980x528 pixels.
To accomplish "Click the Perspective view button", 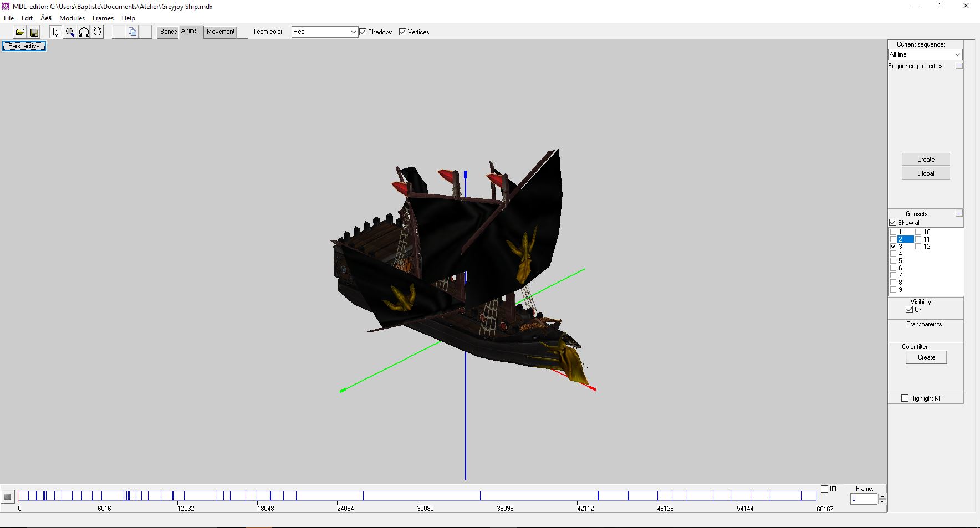I will (x=24, y=46).
